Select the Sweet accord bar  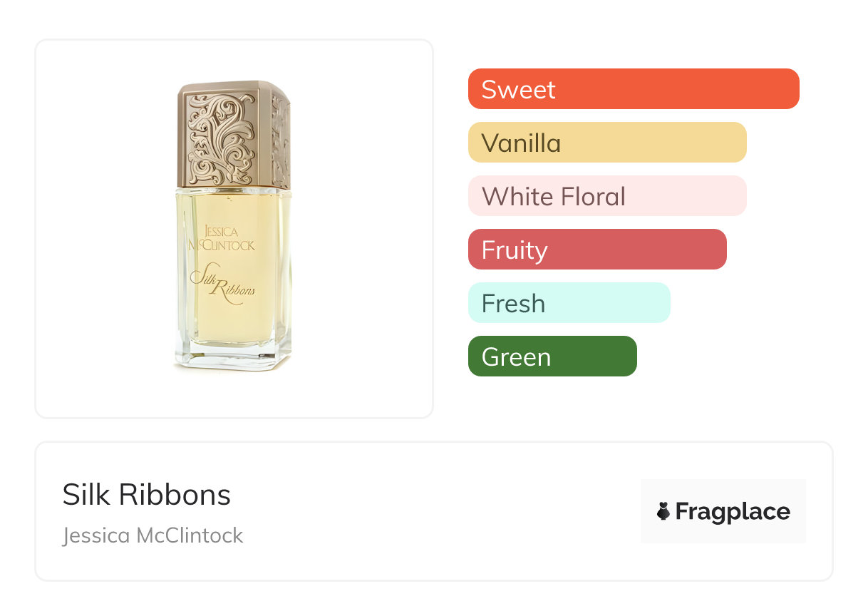point(633,89)
